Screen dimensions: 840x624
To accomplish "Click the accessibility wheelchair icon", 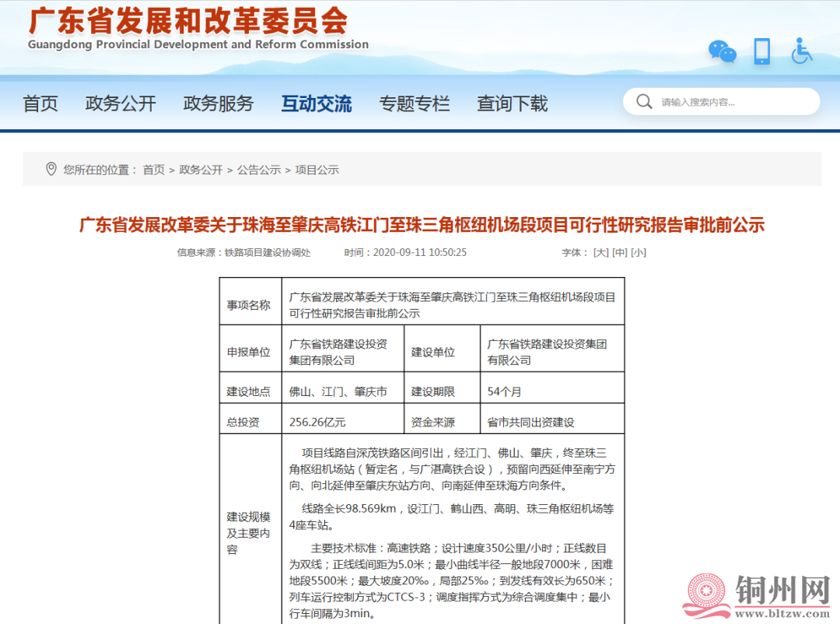I will [x=801, y=51].
